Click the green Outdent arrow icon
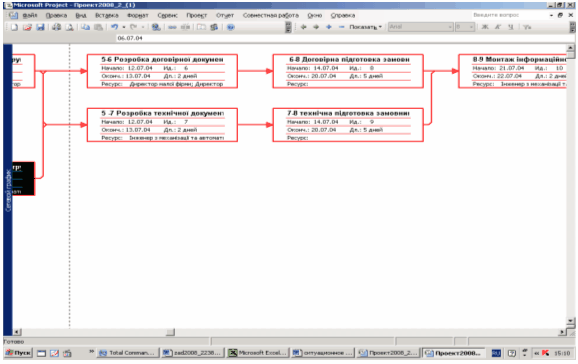Viewport: 578px width, 364px height. (x=303, y=27)
